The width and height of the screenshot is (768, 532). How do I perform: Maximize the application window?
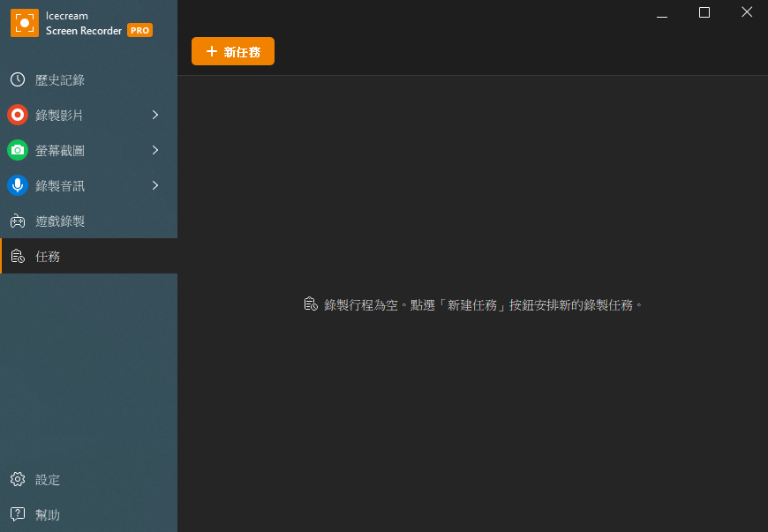click(704, 12)
